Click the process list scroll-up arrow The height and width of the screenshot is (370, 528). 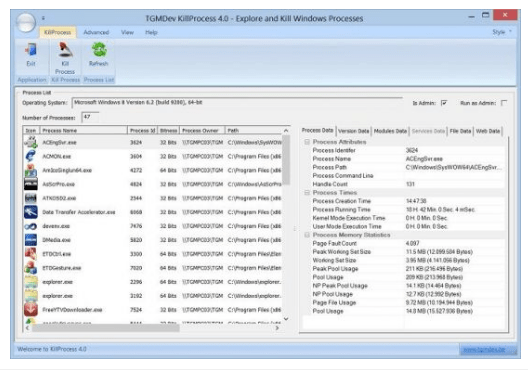pyautogui.click(x=286, y=130)
